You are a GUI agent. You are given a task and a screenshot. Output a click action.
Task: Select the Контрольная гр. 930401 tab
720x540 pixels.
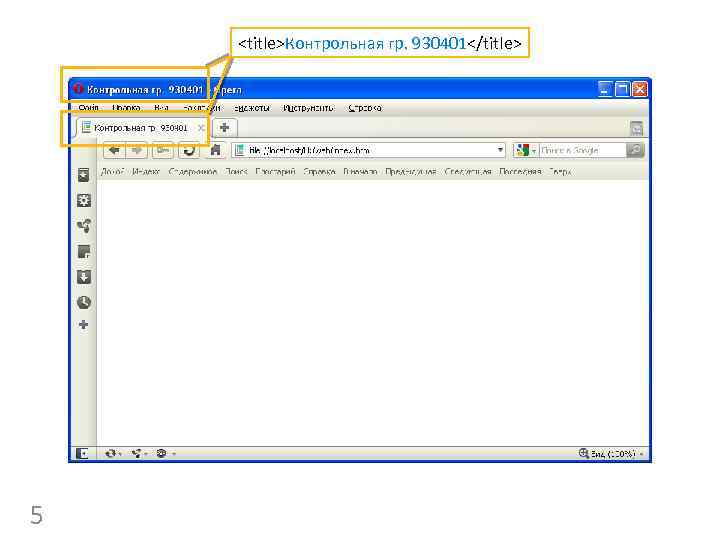click(x=141, y=128)
